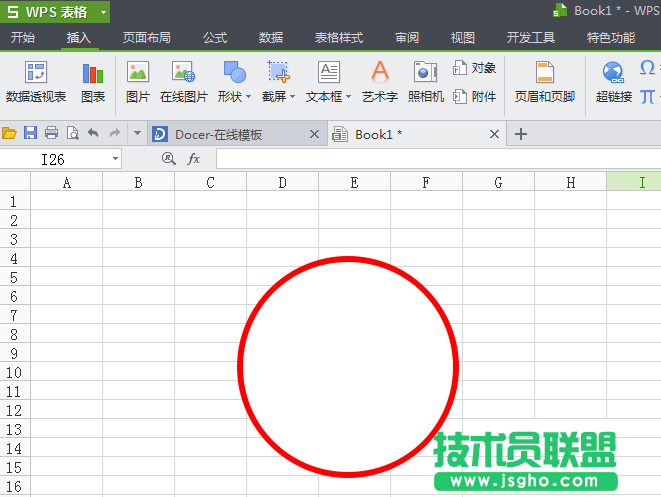
Task: Open the 特色功能 ribbon tab
Action: point(611,38)
